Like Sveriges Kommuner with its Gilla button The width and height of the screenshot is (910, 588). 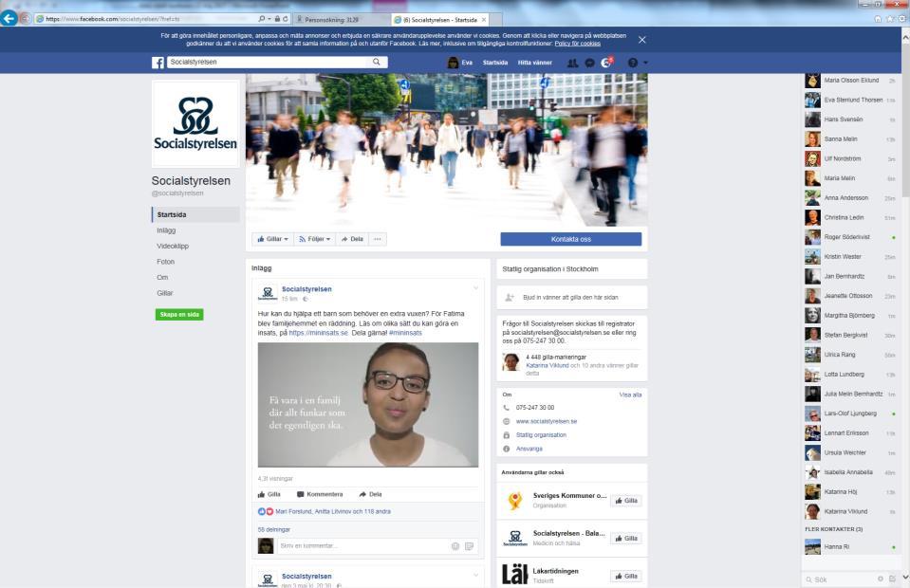(x=626, y=501)
